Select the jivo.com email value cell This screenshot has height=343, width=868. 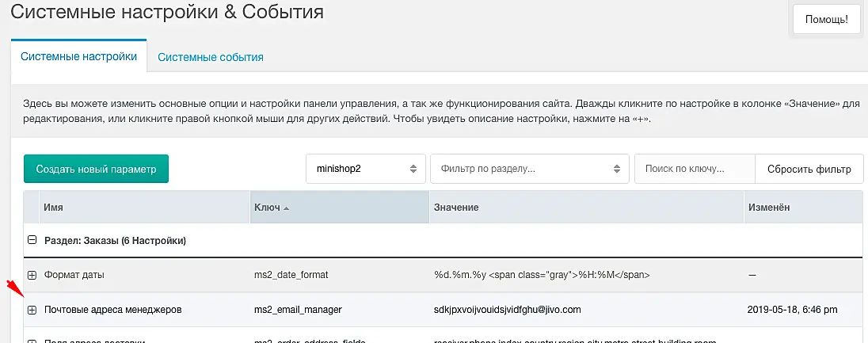pyautogui.click(x=508, y=310)
